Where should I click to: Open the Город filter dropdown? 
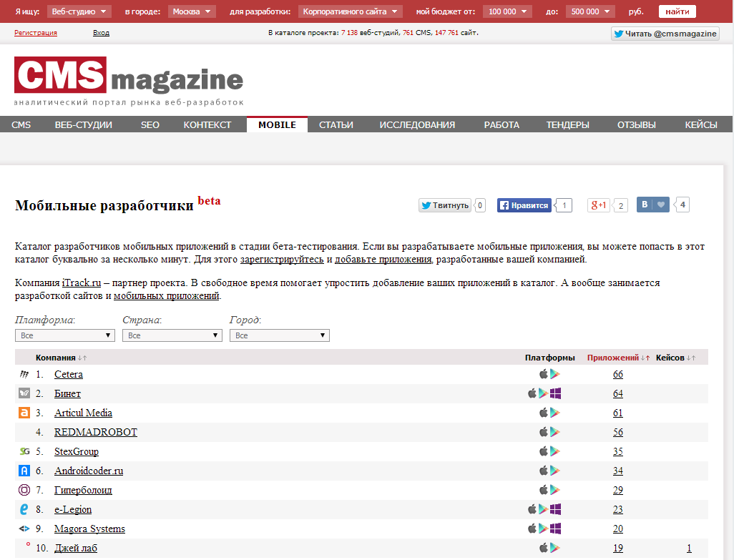(280, 335)
